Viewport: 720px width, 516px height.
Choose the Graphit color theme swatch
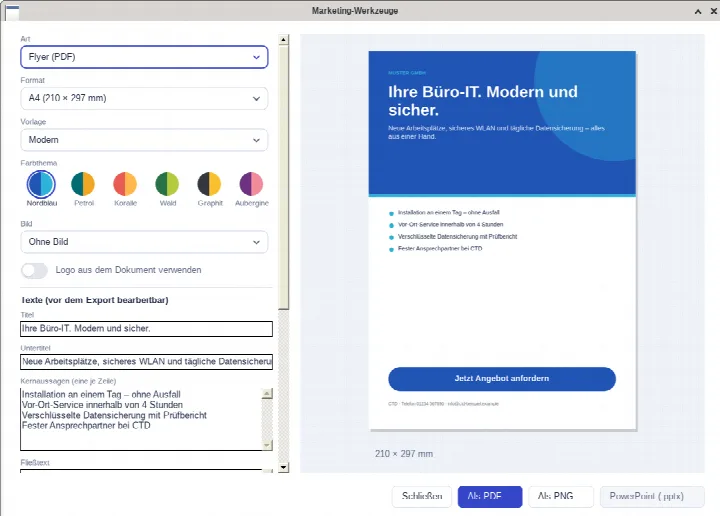point(209,184)
